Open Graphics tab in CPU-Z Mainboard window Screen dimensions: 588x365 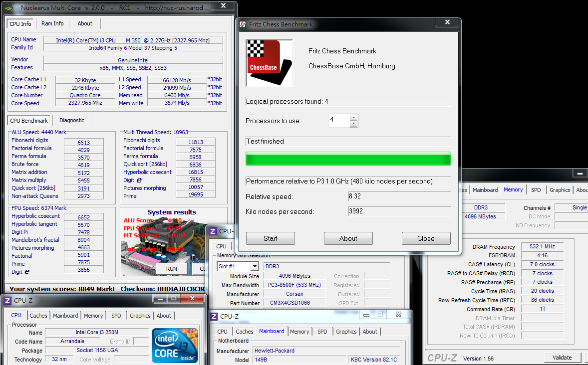(x=346, y=332)
